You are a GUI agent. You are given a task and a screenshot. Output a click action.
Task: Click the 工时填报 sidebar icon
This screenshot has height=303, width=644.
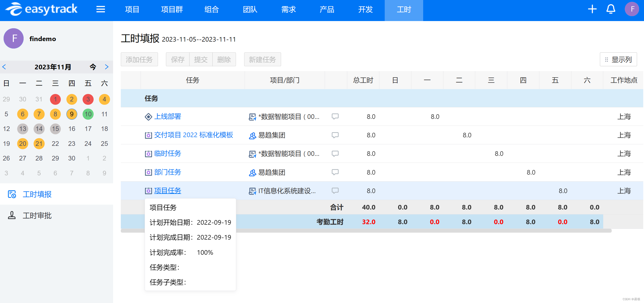tap(12, 194)
